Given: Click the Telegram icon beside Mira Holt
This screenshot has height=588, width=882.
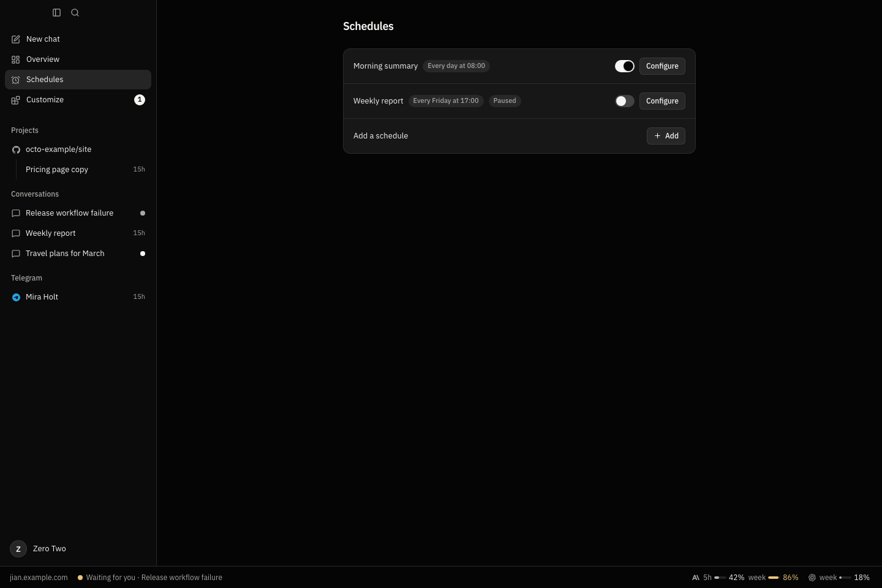Looking at the screenshot, I should (x=16, y=297).
